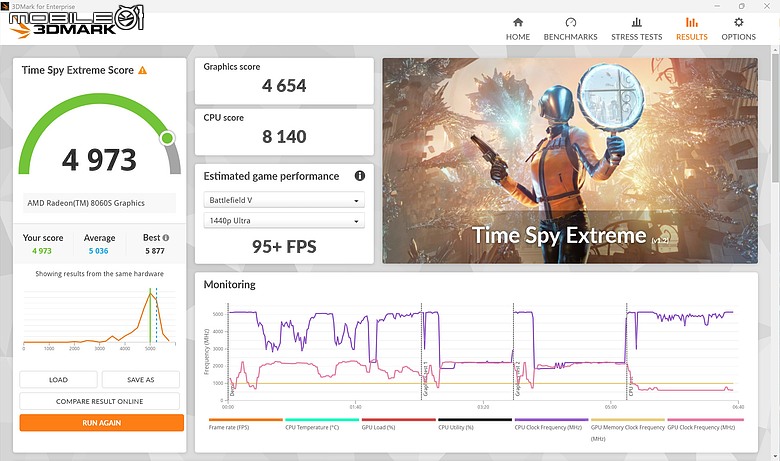Image resolution: width=780 pixels, height=461 pixels.
Task: Open the Home icon in navigation
Action: click(518, 22)
